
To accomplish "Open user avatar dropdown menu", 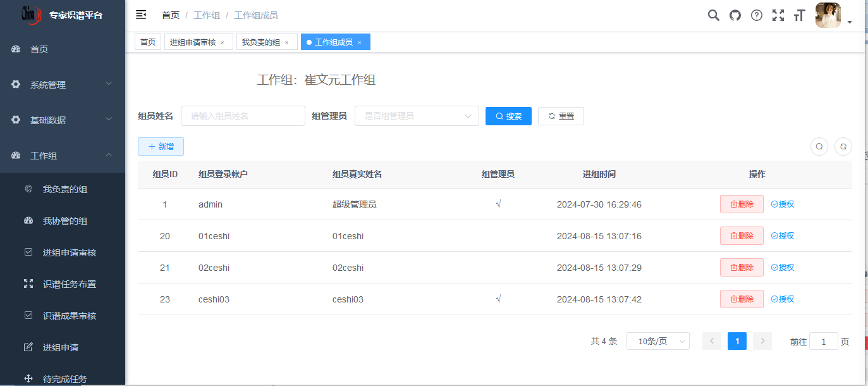I will (833, 16).
